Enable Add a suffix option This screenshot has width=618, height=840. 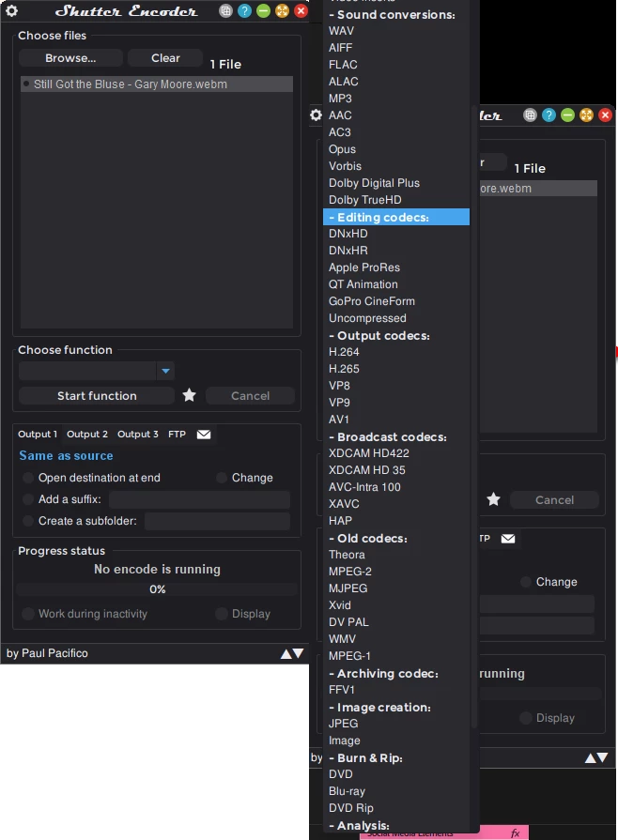click(28, 499)
